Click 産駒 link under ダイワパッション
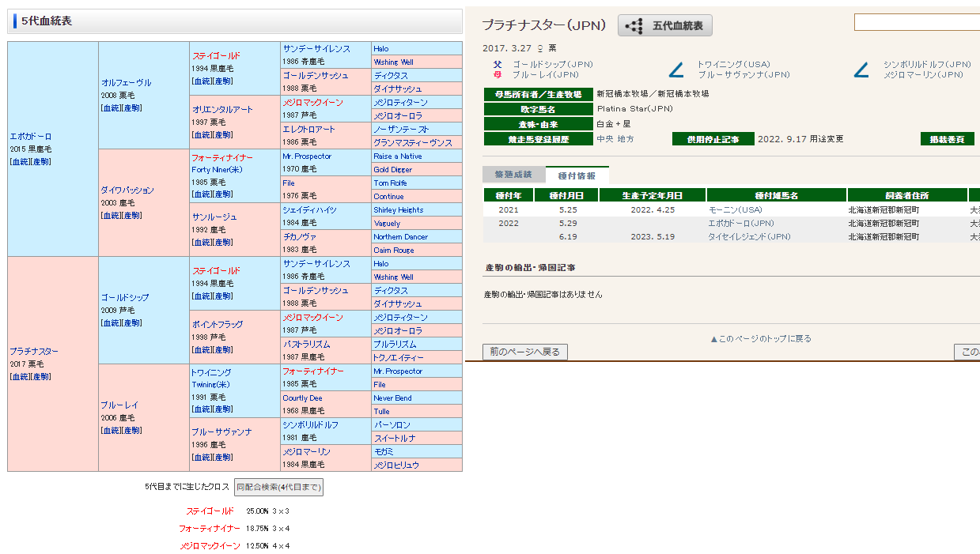This screenshot has height=554, width=980. tap(132, 215)
